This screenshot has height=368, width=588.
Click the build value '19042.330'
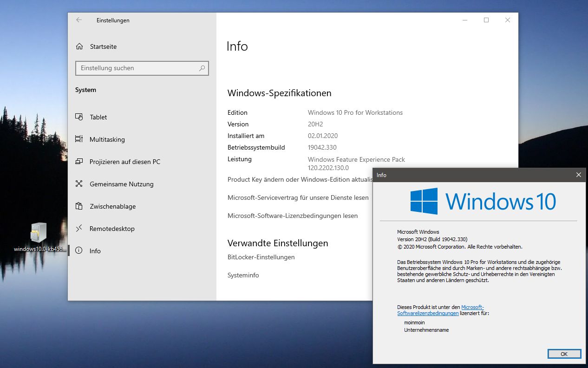coord(322,147)
